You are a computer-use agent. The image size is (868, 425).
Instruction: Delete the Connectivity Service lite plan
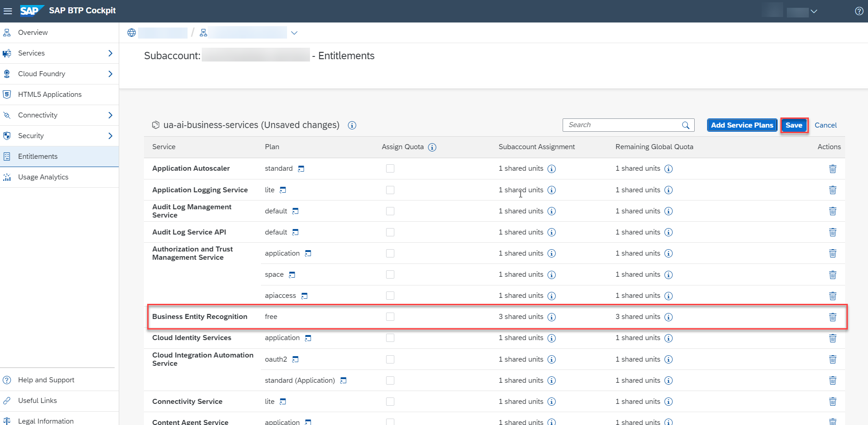833,402
